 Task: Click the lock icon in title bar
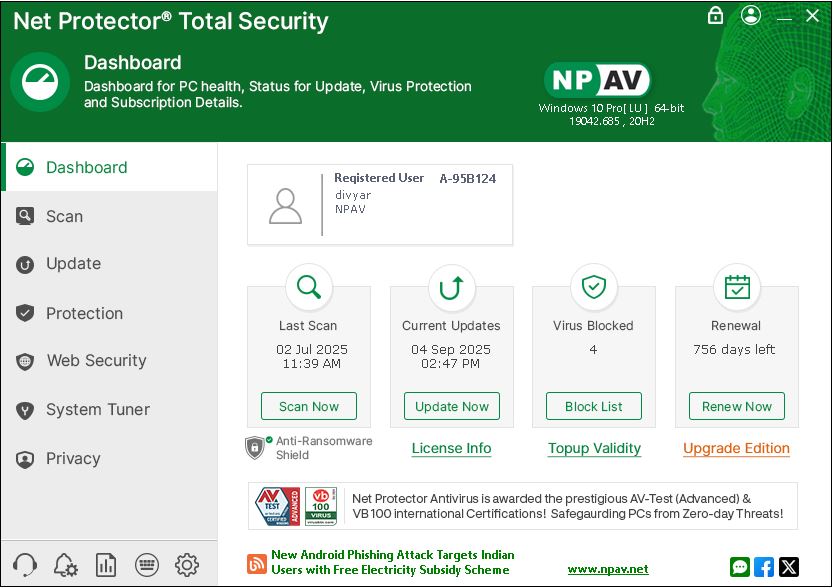click(715, 15)
